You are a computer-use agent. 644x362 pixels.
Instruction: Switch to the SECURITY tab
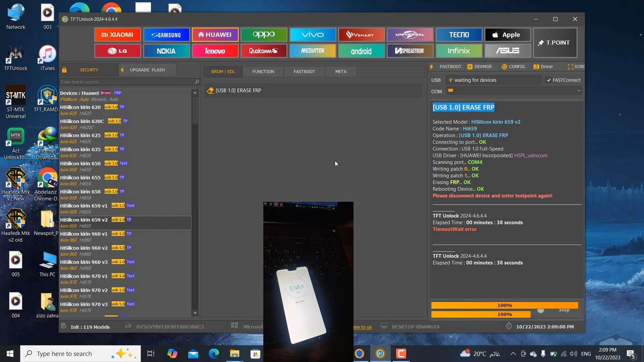(89, 70)
